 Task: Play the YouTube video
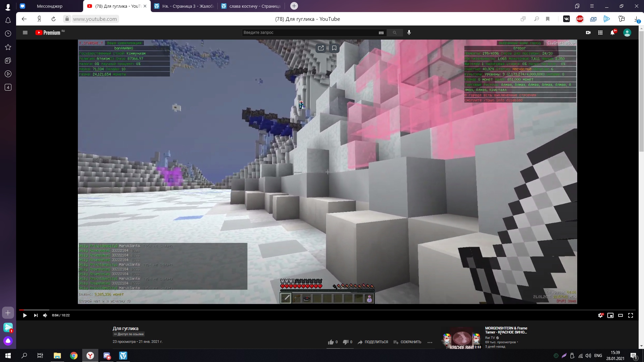point(25,315)
